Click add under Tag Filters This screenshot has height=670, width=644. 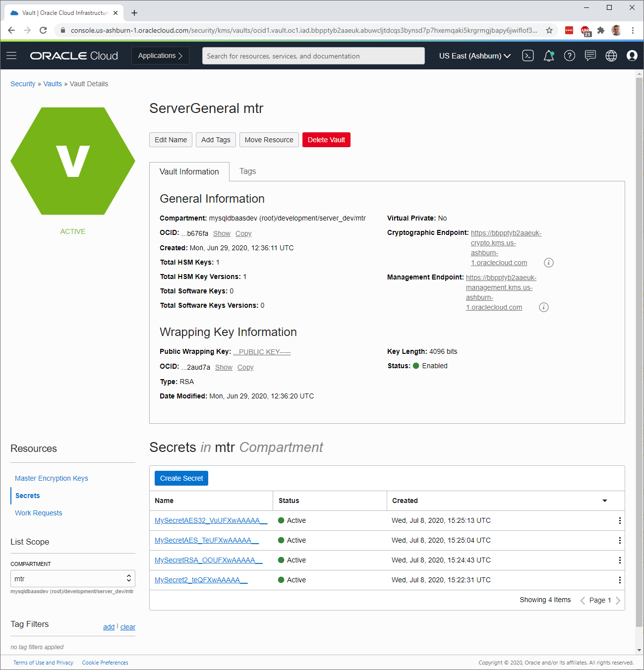click(x=109, y=627)
